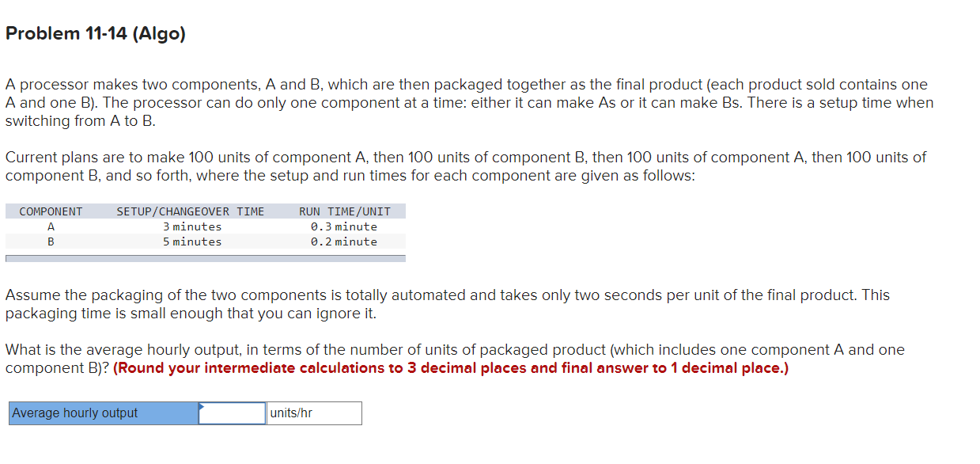Click the units/hr label box
Viewport: 980px width, 464px height.
tap(313, 413)
